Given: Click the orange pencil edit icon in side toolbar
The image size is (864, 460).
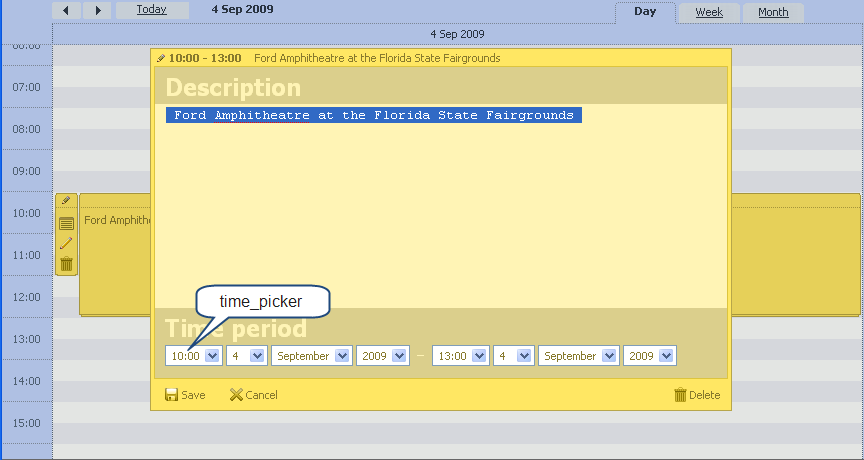Looking at the screenshot, I should pyautogui.click(x=66, y=243).
